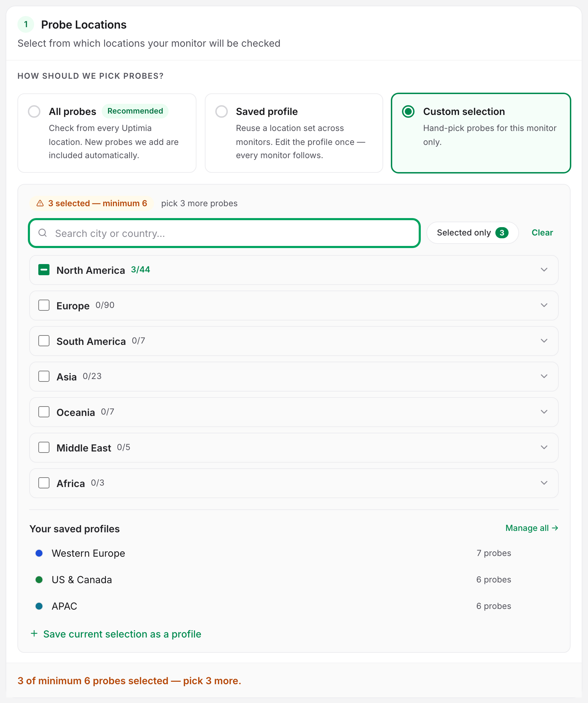Focus the Search city or country field
588x703 pixels.
[x=224, y=233]
